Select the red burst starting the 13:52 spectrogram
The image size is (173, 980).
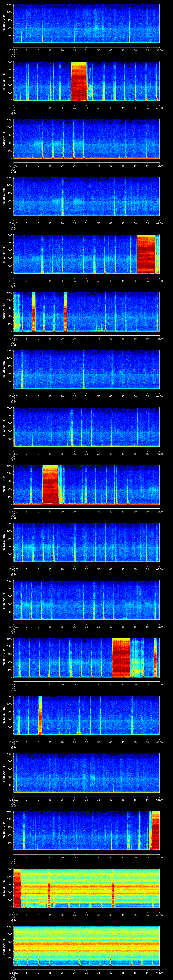[17, 888]
